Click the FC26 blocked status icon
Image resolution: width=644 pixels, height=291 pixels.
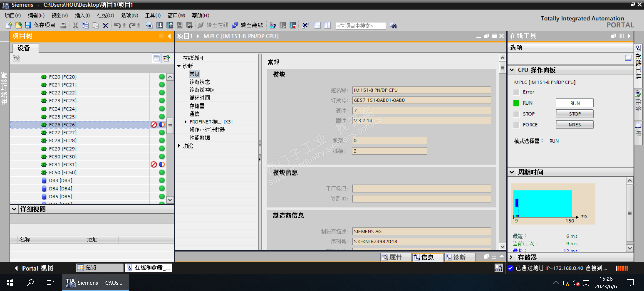click(x=154, y=125)
